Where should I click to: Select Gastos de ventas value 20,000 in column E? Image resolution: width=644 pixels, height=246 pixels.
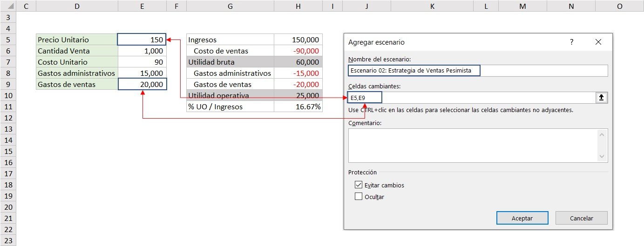point(142,84)
